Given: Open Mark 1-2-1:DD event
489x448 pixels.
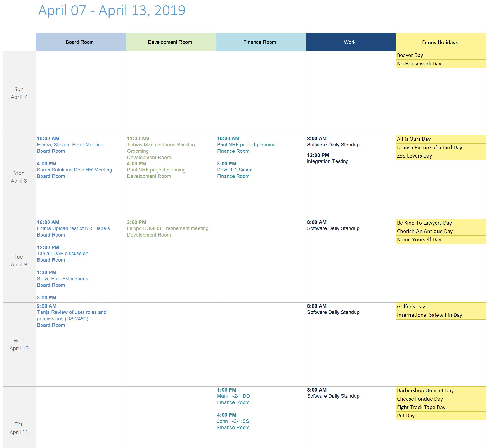Looking at the screenshot, I should pyautogui.click(x=233, y=396).
